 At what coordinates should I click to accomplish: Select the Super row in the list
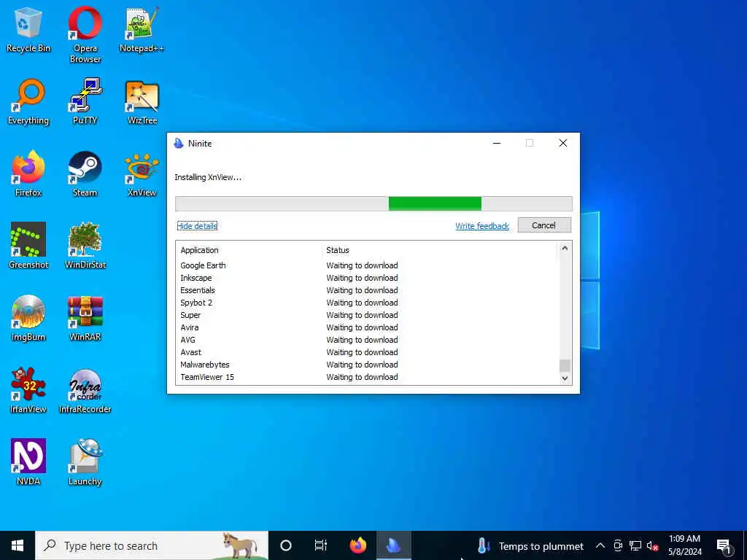click(x=367, y=315)
